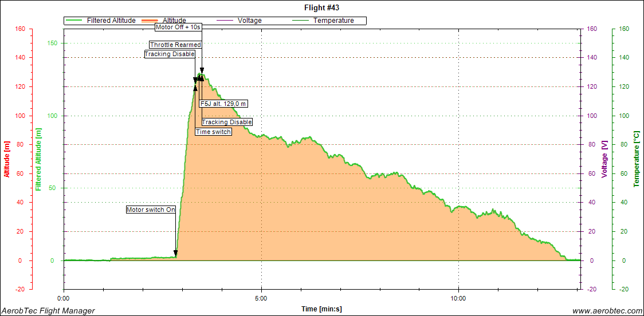The height and width of the screenshot is (316, 644).
Task: Select the Throttle Rearmed marker label
Action: point(175,45)
